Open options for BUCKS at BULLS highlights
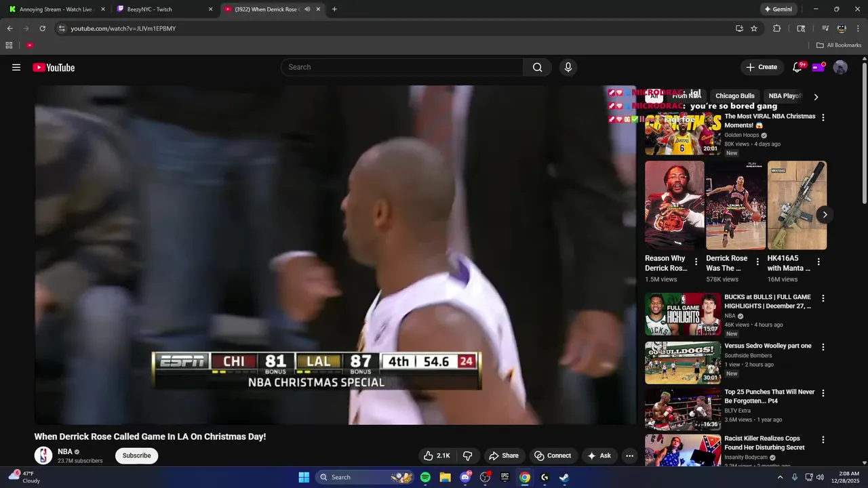Image resolution: width=868 pixels, height=488 pixels. (x=823, y=298)
